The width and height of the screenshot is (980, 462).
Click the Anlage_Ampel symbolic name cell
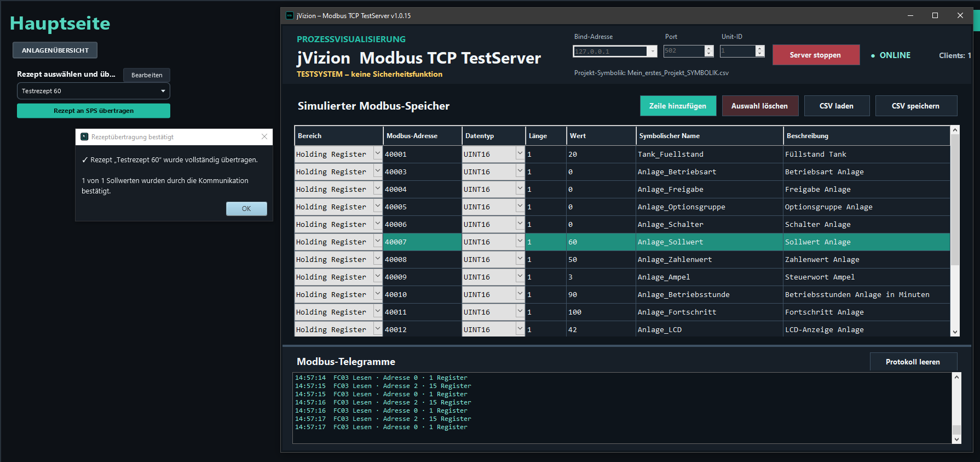[710, 277]
